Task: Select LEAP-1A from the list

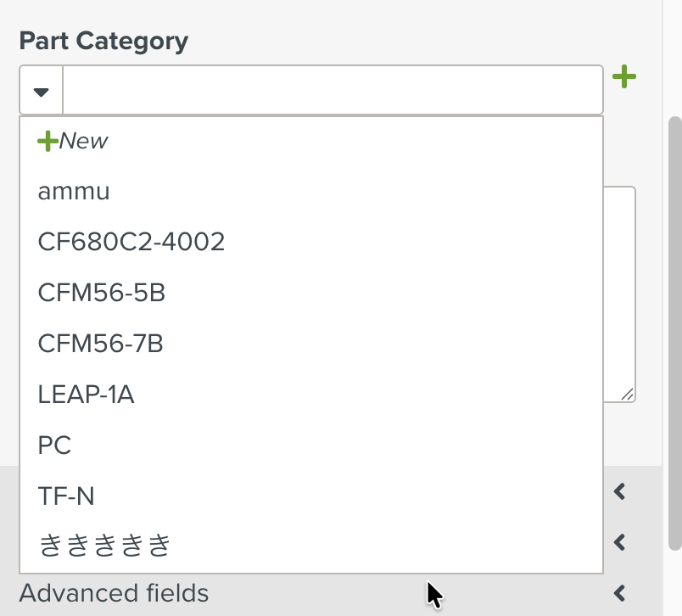Action: tap(311, 395)
